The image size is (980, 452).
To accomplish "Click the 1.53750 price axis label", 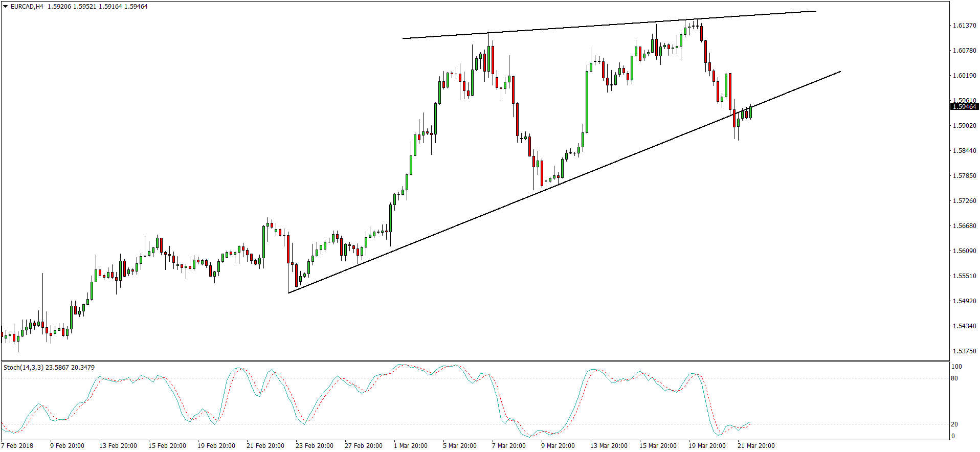I will tap(964, 351).
